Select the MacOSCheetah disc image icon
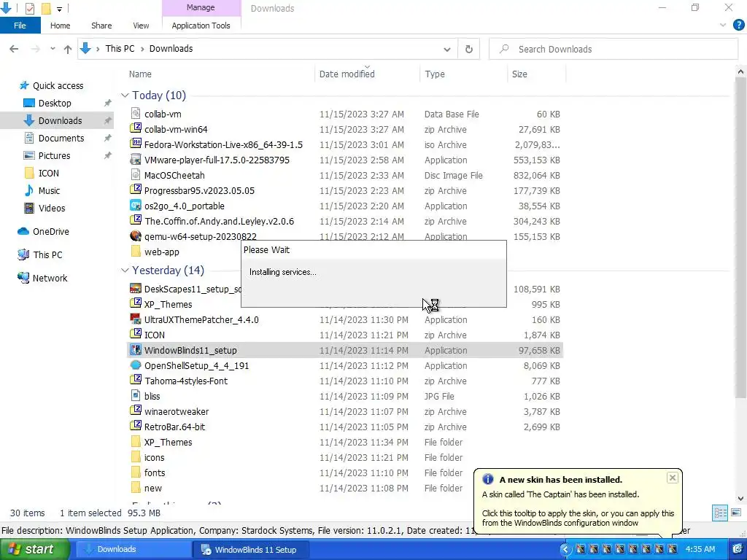Viewport: 747px width, 560px height. tap(136, 175)
